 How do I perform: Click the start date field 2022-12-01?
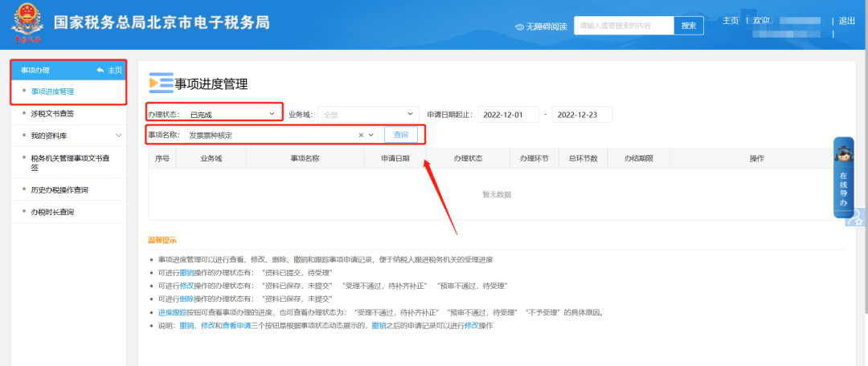coord(508,115)
